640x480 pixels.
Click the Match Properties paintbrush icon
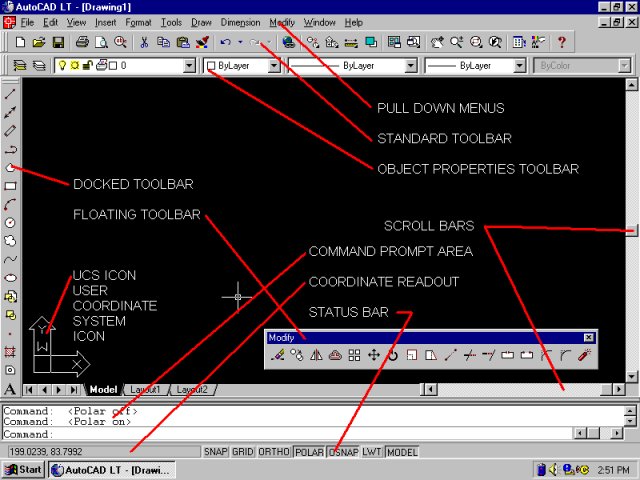coord(202,42)
